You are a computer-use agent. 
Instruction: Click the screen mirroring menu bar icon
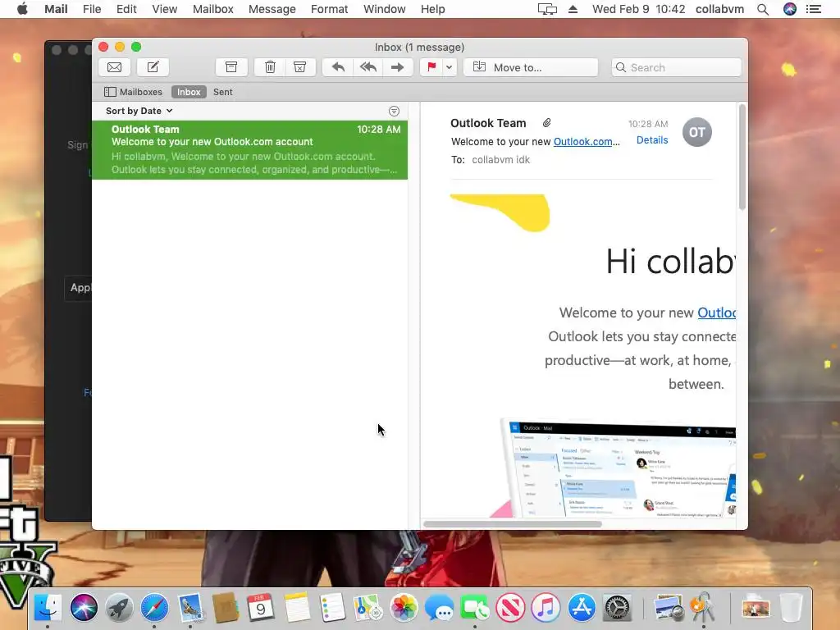(x=547, y=9)
